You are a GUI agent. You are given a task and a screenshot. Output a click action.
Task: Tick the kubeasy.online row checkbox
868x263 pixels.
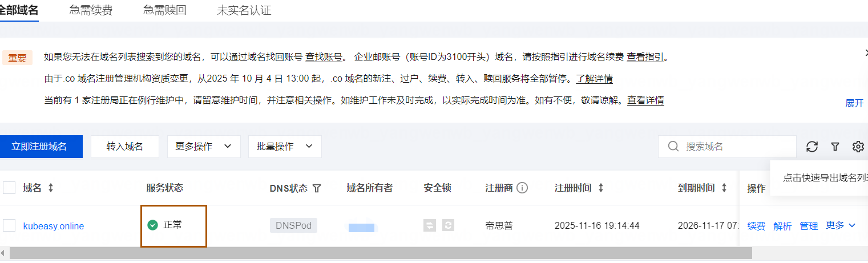[9, 225]
